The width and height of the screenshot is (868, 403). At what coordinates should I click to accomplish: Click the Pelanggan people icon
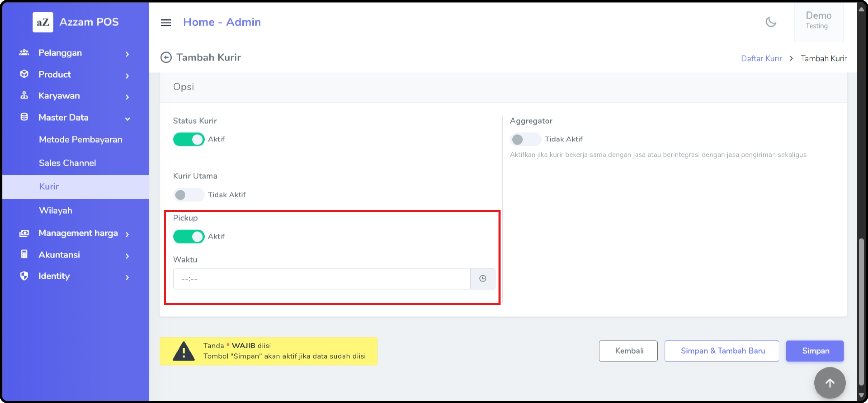[24, 53]
